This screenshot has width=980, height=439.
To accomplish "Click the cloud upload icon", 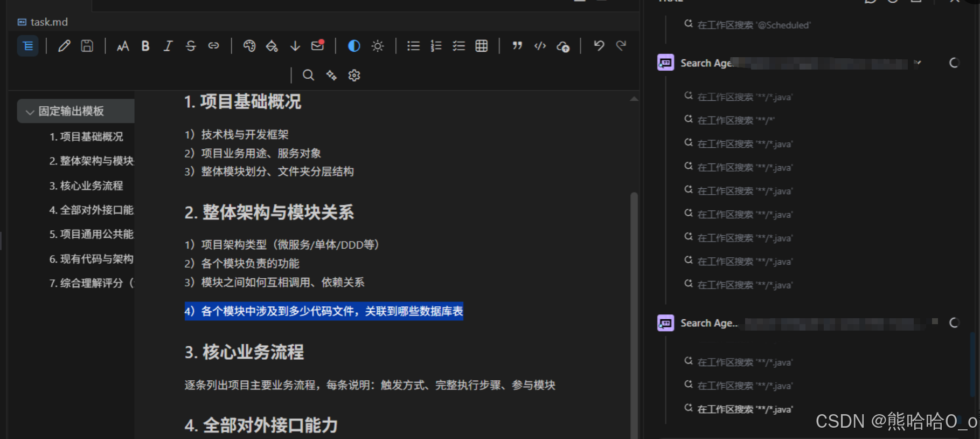I will 563,47.
